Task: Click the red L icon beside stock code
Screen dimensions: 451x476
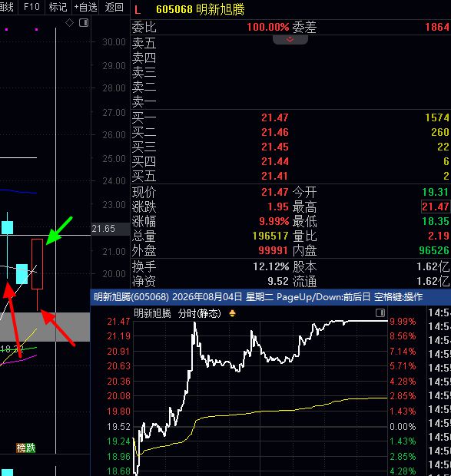Action: [x=138, y=10]
